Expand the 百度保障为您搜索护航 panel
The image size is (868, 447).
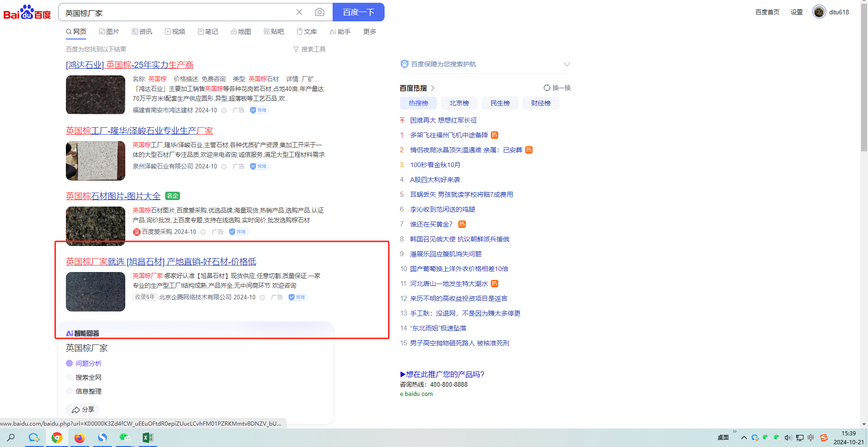[x=566, y=65]
